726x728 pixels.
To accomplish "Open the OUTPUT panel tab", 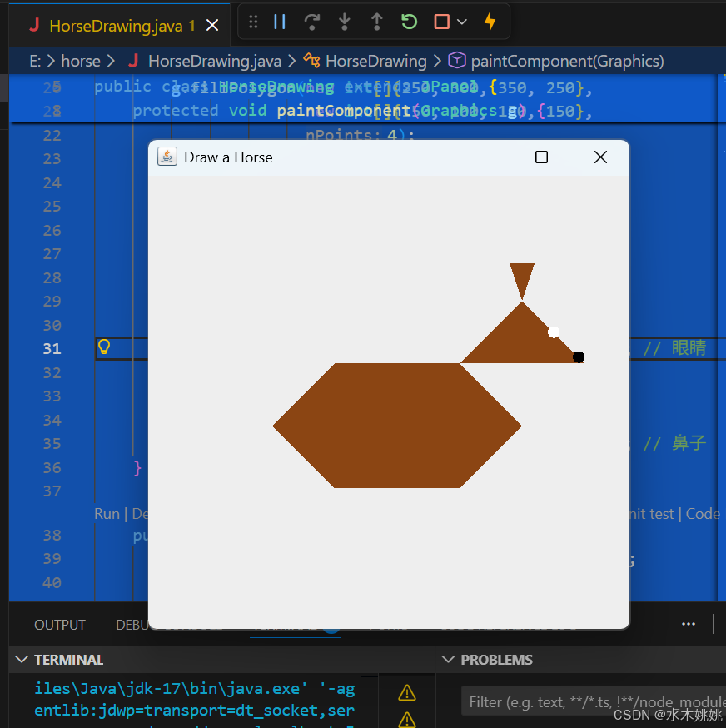I will pyautogui.click(x=60, y=625).
